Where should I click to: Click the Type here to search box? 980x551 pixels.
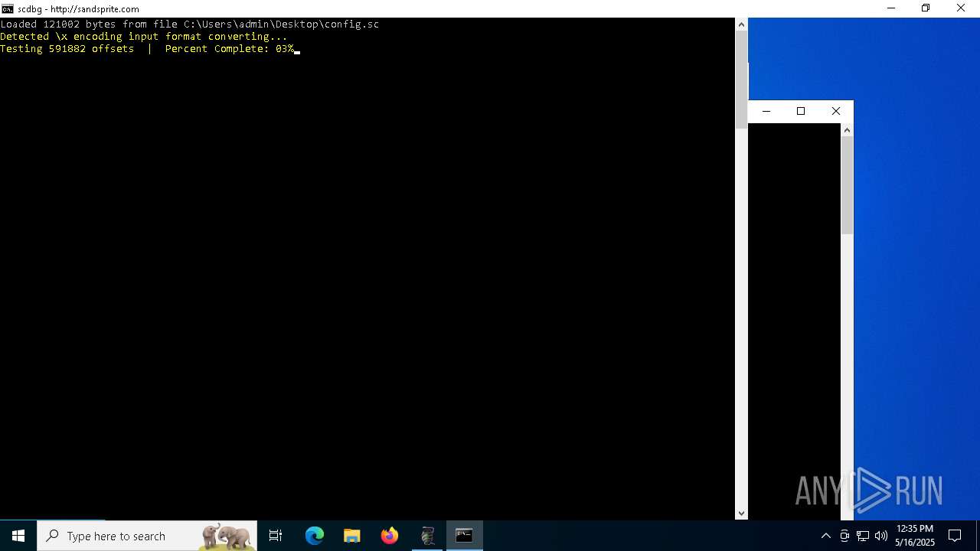(x=147, y=536)
